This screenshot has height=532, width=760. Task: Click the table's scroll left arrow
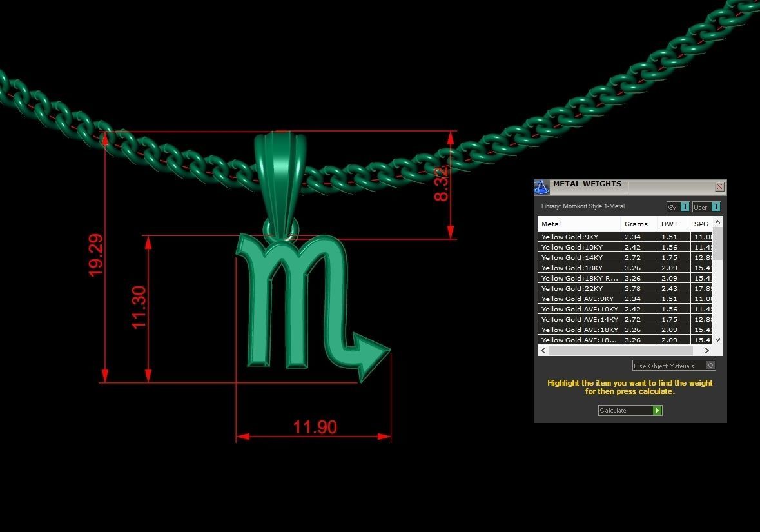(543, 350)
